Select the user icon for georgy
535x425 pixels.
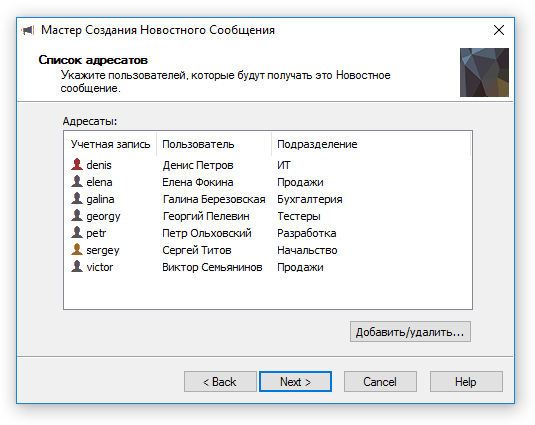[77, 215]
